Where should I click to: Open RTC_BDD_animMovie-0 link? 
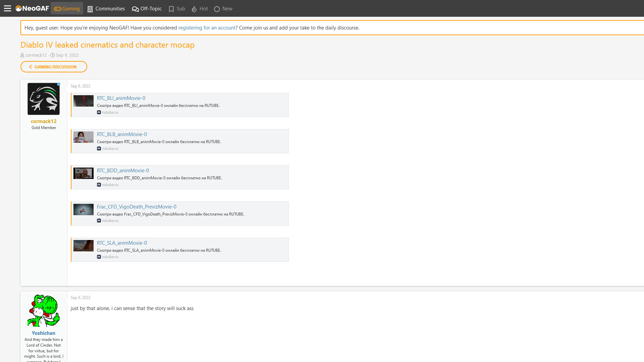coord(123,171)
